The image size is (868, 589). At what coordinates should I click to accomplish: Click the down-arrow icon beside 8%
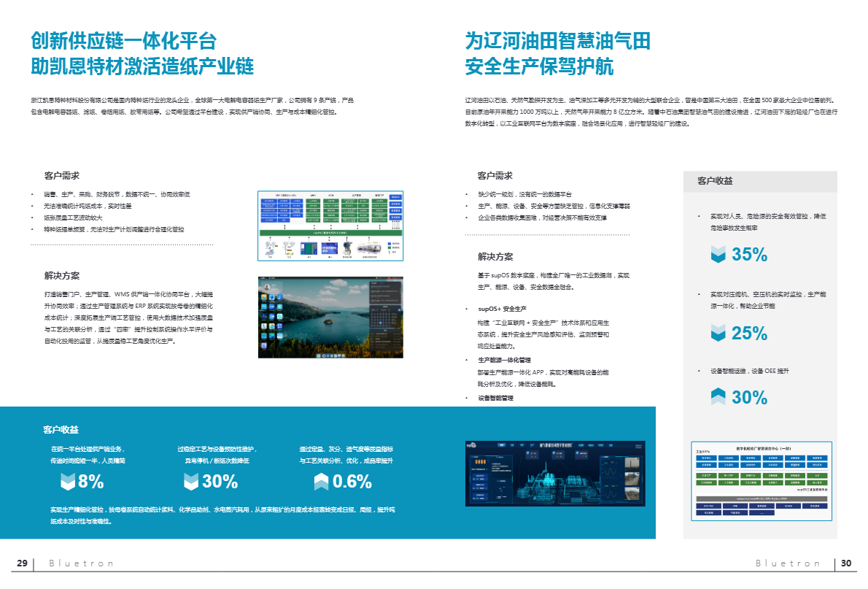pyautogui.click(x=68, y=482)
